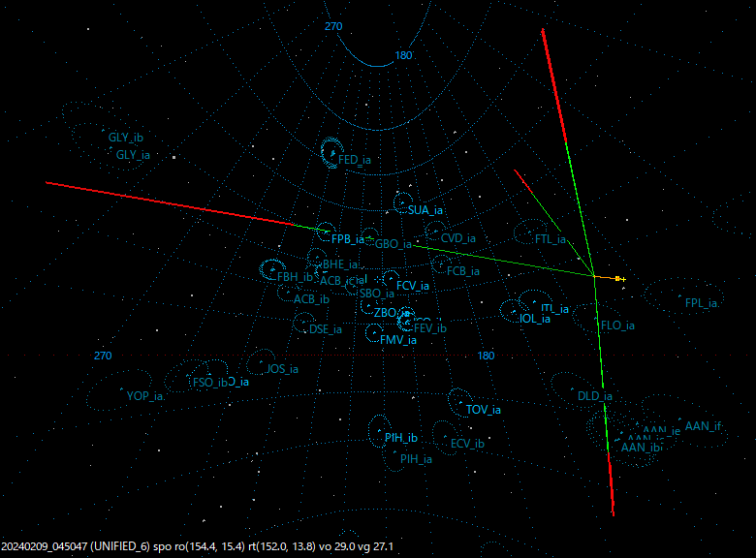Click the ITI_ia label
The image size is (756, 558).
pyautogui.click(x=554, y=308)
